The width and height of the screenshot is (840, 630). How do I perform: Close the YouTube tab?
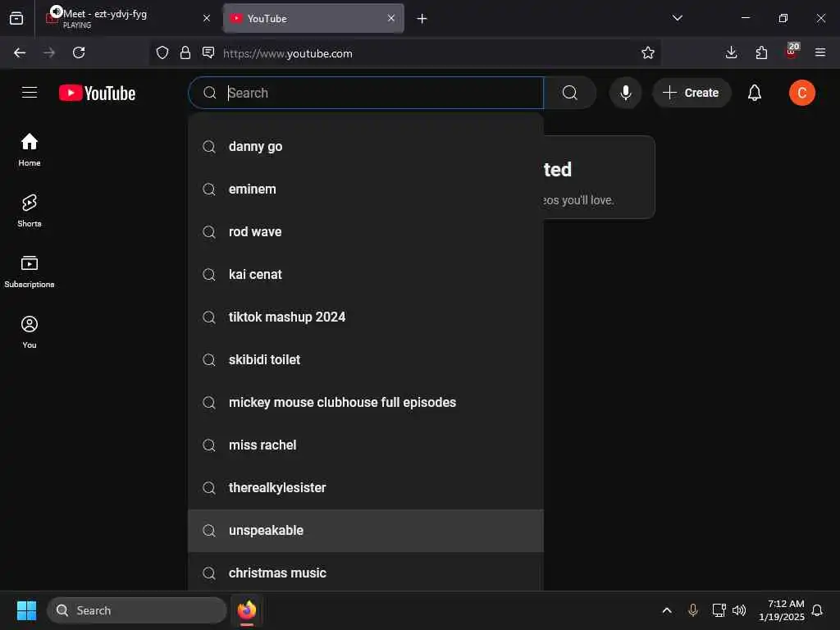pos(391,18)
